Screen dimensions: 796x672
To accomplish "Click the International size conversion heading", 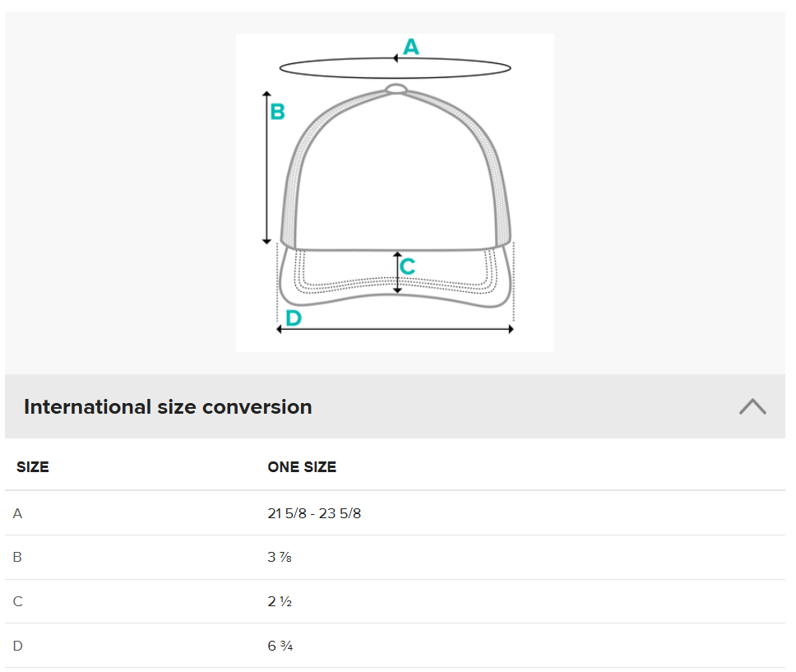I will [x=168, y=406].
